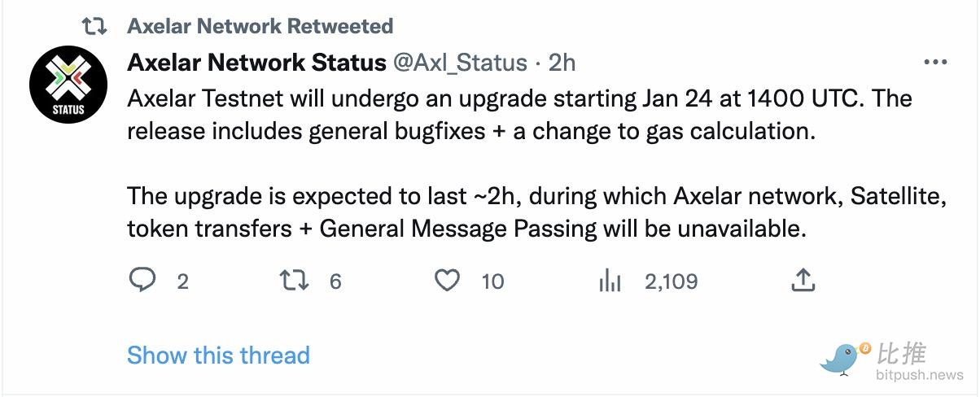
Task: Open the tweet's view analytics bar chart icon
Action: point(610,281)
